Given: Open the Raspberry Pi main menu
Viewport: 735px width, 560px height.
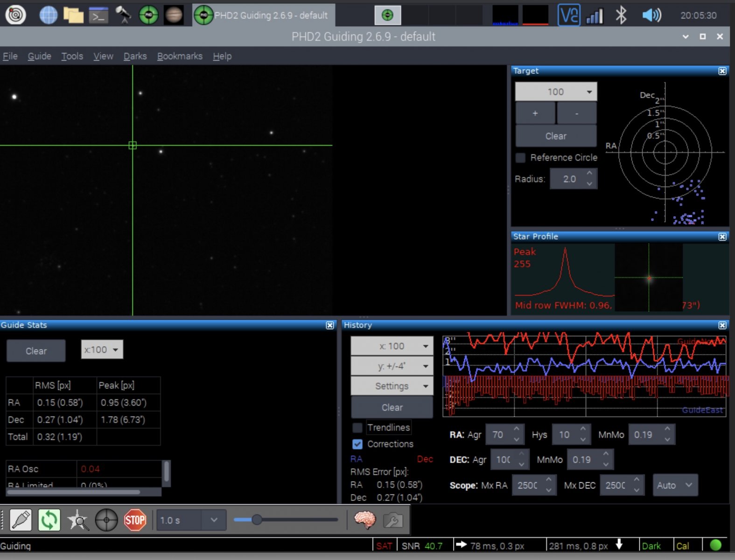Looking at the screenshot, I should coord(15,15).
